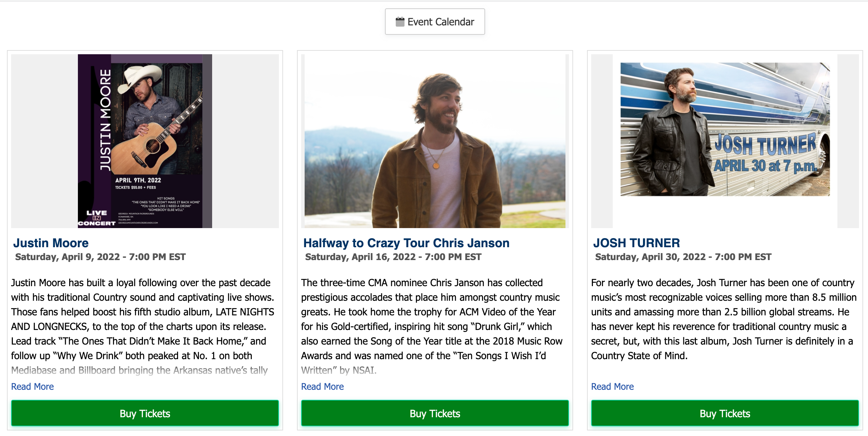Open the Event Calendar button
Viewport: 868px width, 436px height.
click(x=435, y=22)
